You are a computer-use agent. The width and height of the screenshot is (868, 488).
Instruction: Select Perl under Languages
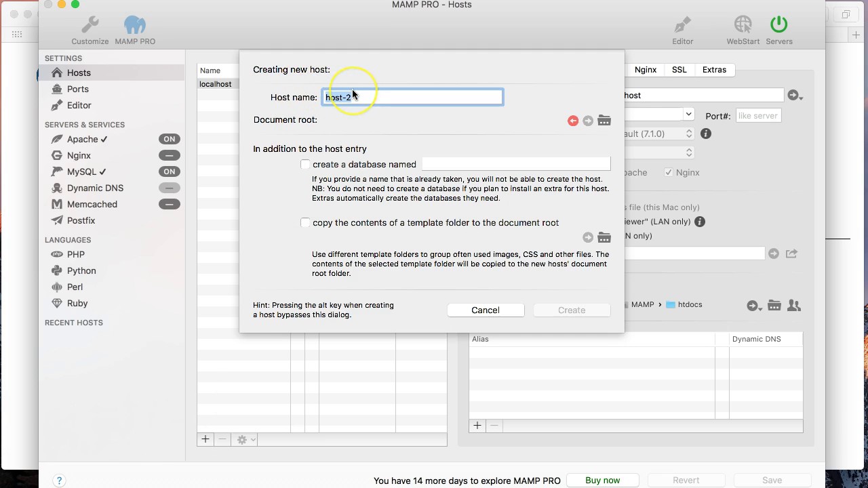(x=75, y=287)
